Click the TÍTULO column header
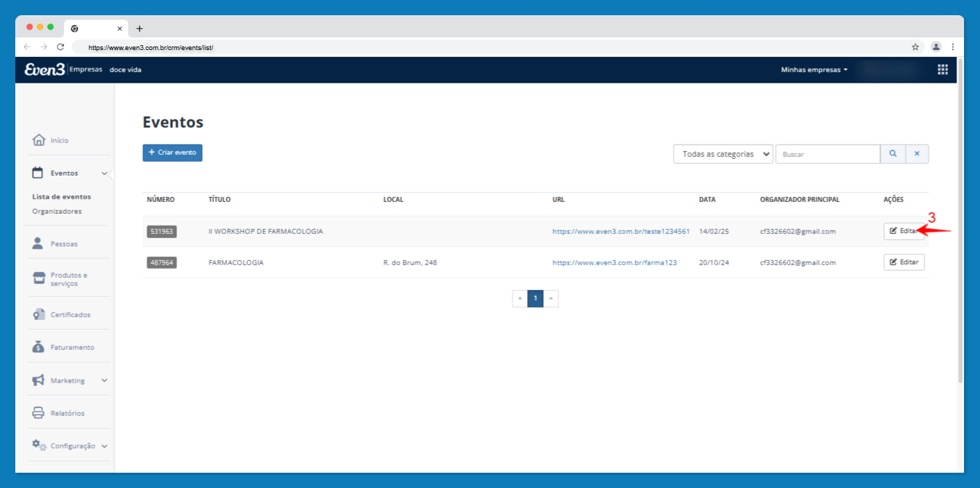This screenshot has width=980, height=488. tap(219, 199)
